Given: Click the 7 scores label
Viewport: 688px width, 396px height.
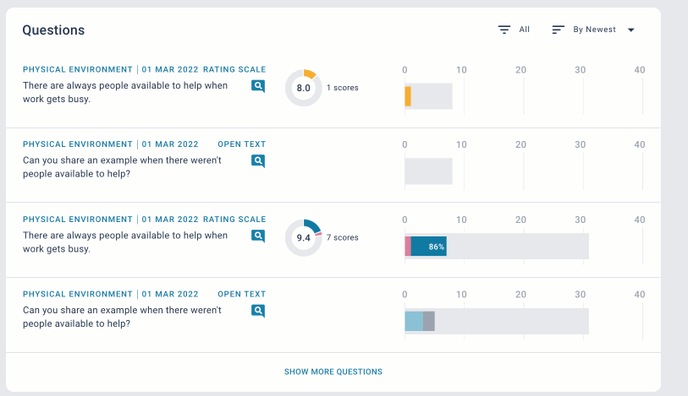Looking at the screenshot, I should point(342,237).
